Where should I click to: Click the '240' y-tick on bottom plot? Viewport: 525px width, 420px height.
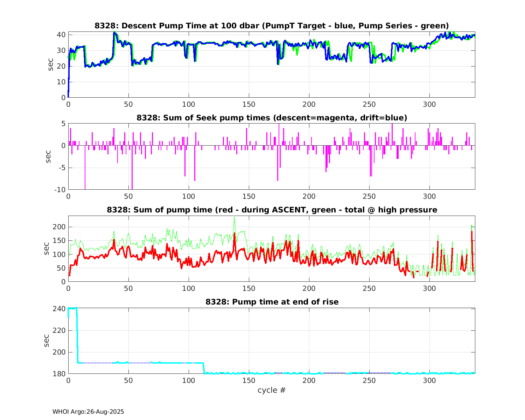tap(59, 309)
